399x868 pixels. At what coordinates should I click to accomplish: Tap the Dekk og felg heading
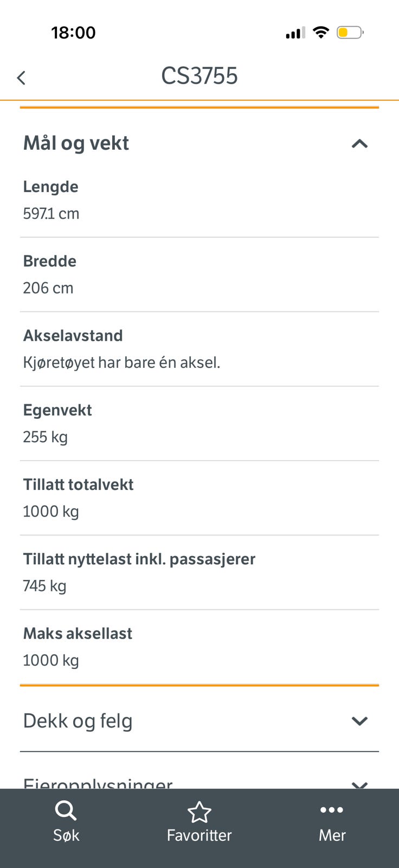(x=78, y=721)
